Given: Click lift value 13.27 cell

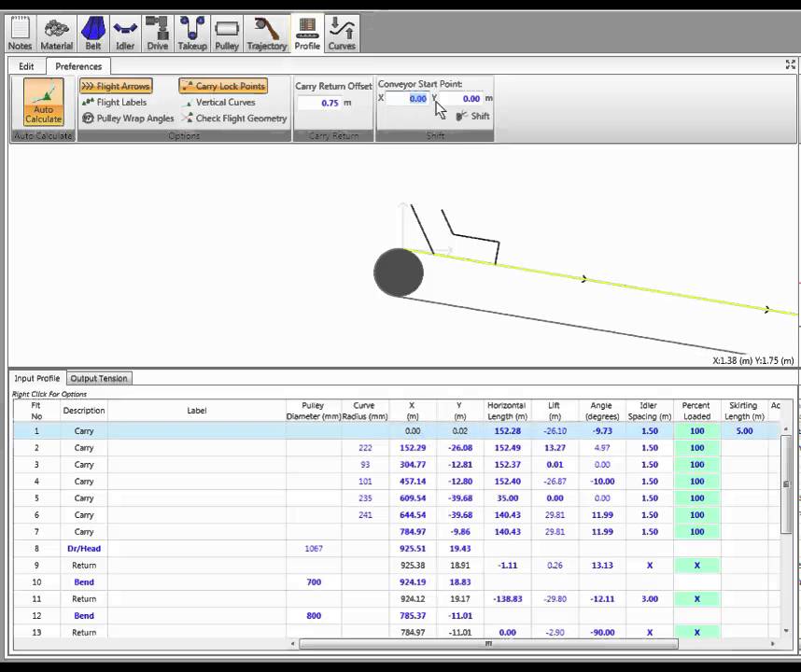Looking at the screenshot, I should click(555, 448).
